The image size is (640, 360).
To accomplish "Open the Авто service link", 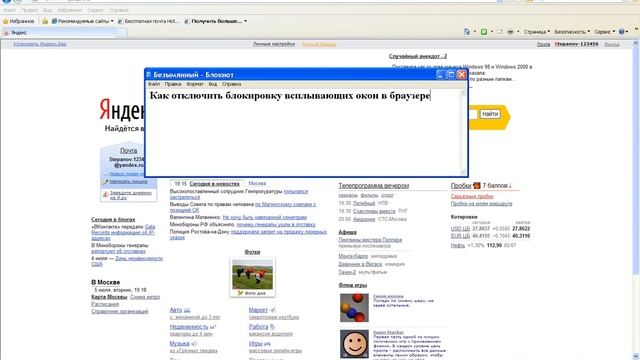I will (176, 310).
